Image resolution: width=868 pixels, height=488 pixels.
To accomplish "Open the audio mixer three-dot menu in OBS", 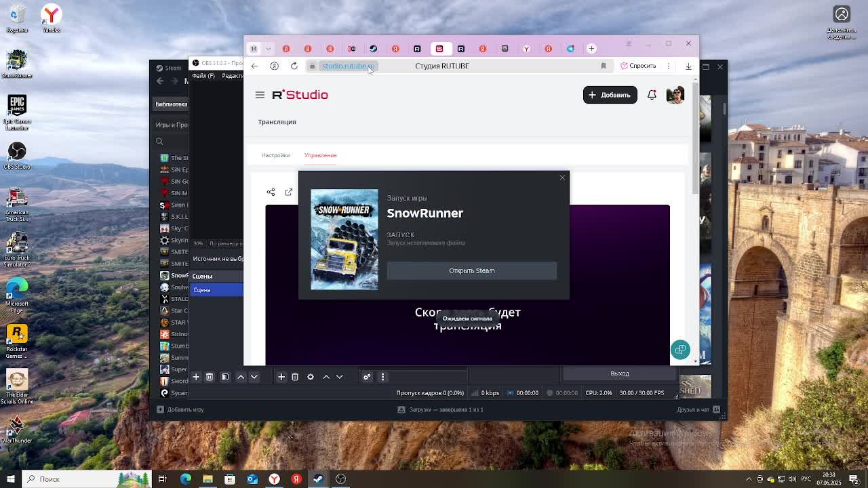I will [382, 377].
